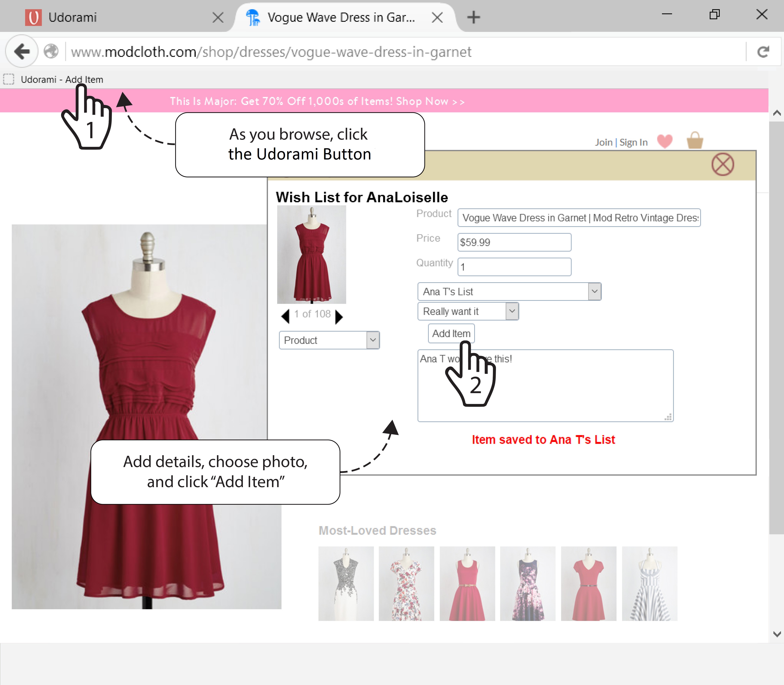Close the Udorami tab
The width and height of the screenshot is (784, 685).
[x=218, y=17]
